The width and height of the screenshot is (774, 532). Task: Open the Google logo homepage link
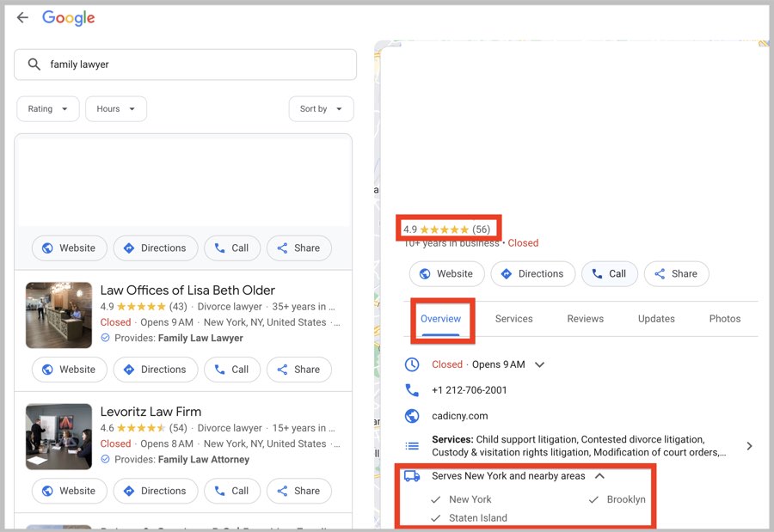tap(68, 18)
